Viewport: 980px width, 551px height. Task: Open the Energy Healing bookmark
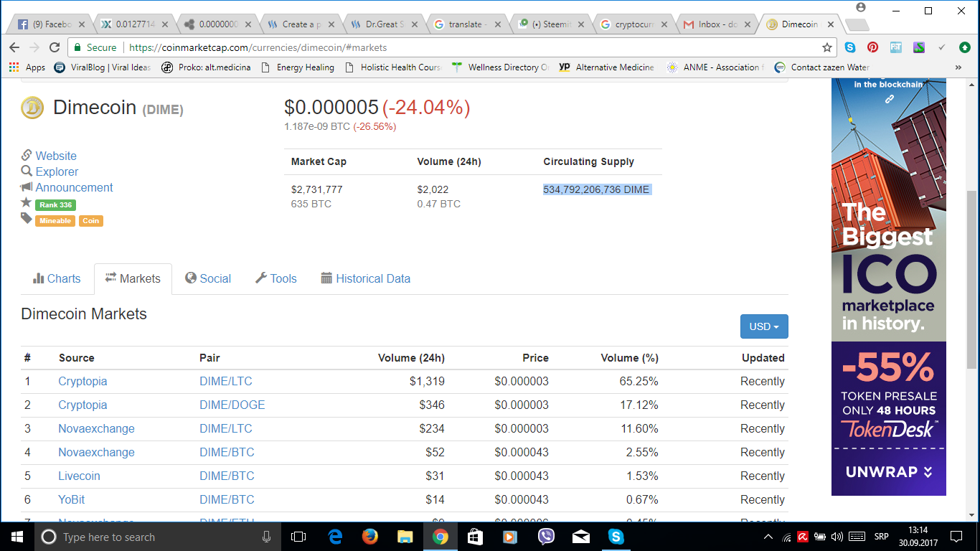[x=297, y=67]
